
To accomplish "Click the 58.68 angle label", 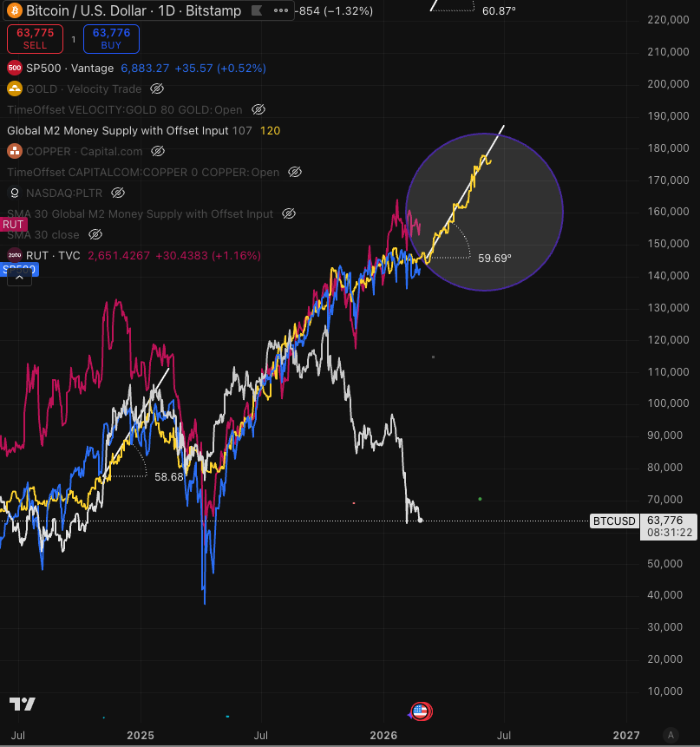I will (x=168, y=477).
